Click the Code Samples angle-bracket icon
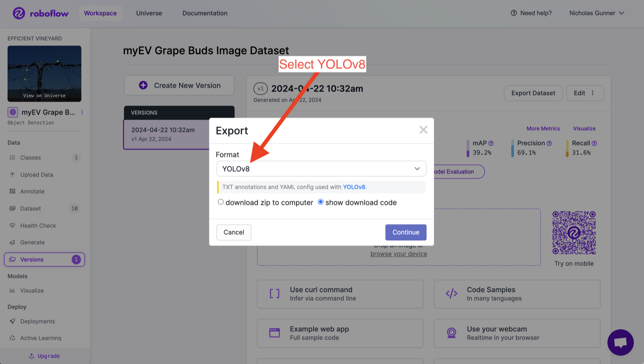 pos(451,294)
